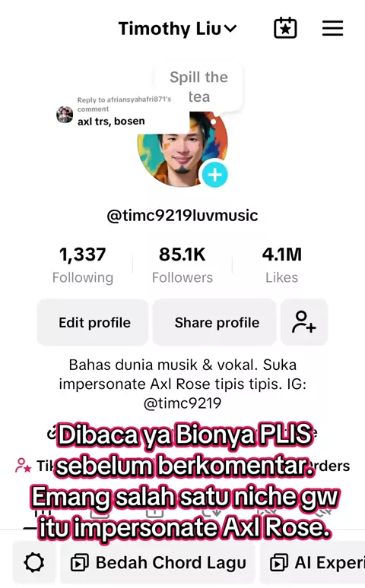The height and width of the screenshot is (588, 365).
Task: View the 85.1K Followers list
Action: click(182, 264)
